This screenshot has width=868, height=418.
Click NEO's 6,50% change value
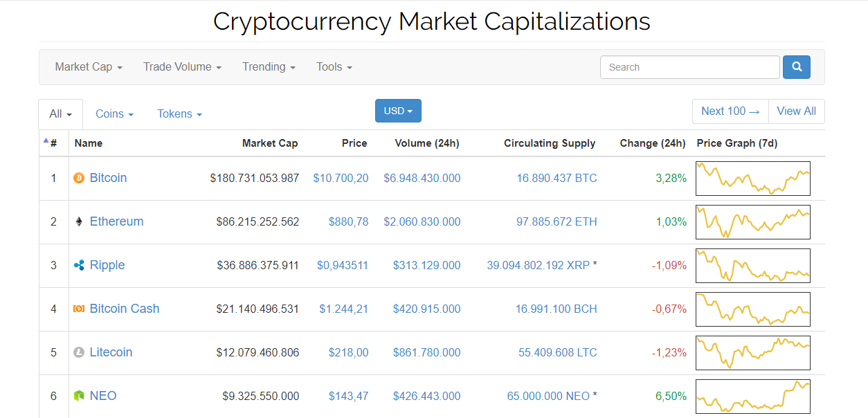[671, 396]
